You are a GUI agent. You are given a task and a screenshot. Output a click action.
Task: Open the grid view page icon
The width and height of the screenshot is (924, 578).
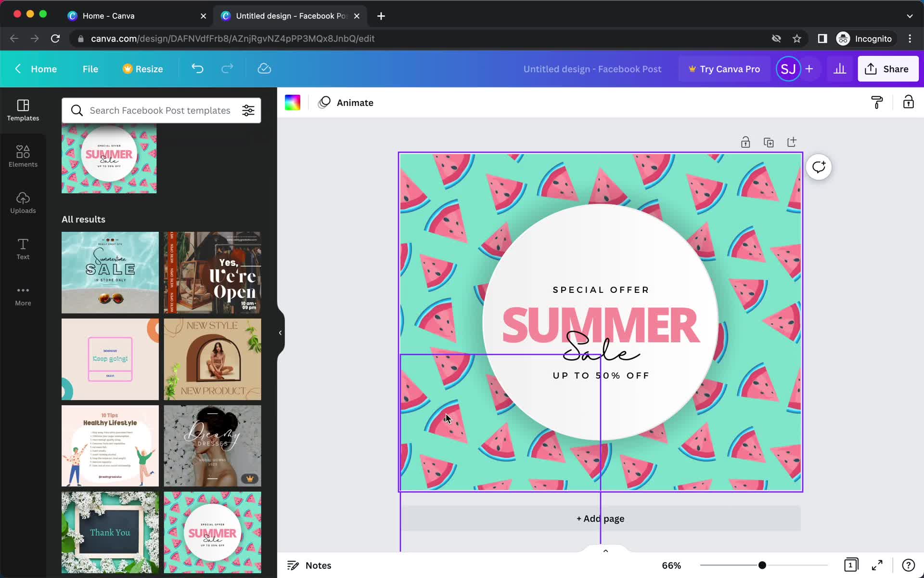coord(851,565)
